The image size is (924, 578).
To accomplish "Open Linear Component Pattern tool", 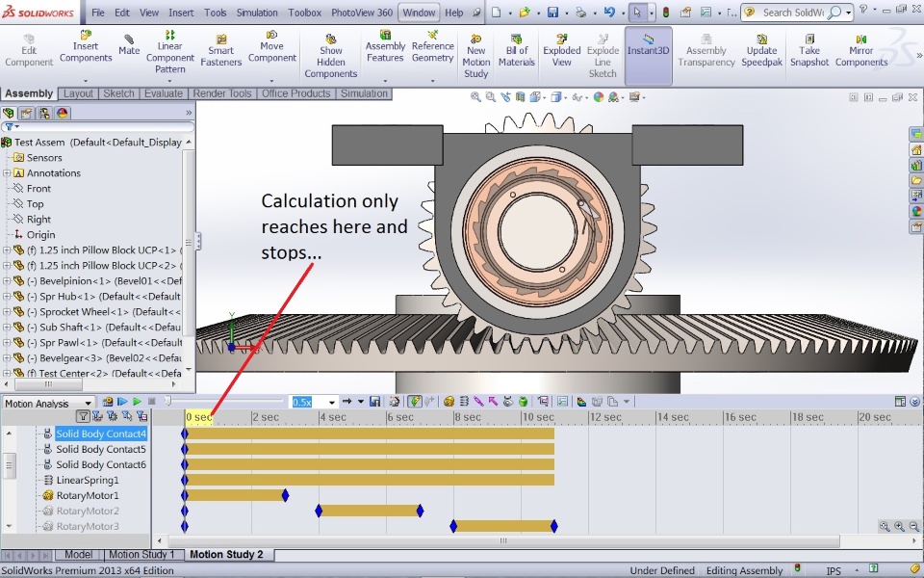I will coord(169,52).
